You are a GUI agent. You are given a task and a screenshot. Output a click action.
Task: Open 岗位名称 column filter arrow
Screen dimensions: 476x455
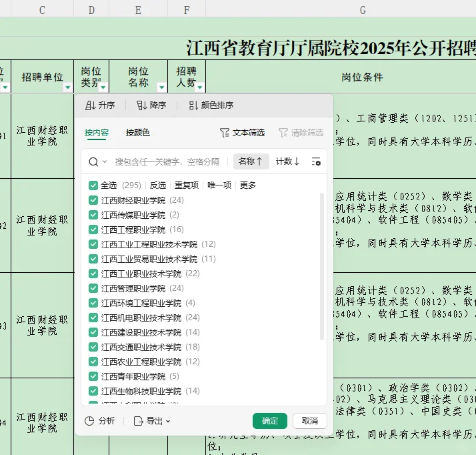click(x=162, y=87)
